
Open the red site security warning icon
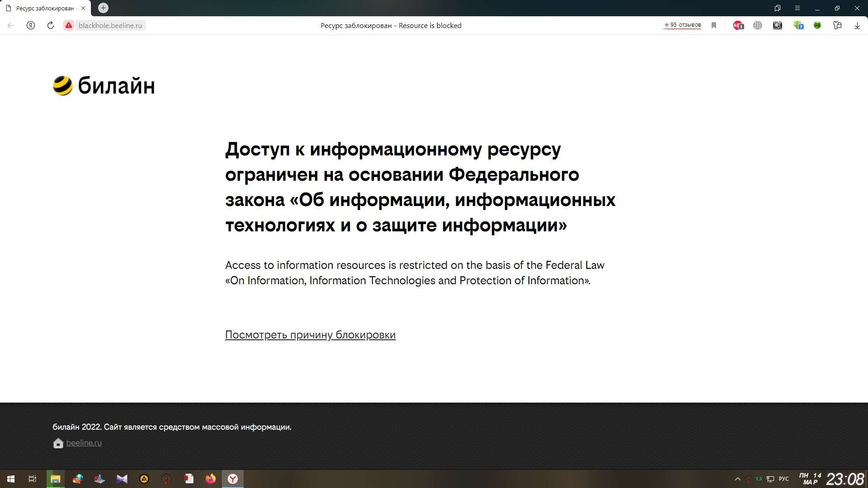pos(68,25)
